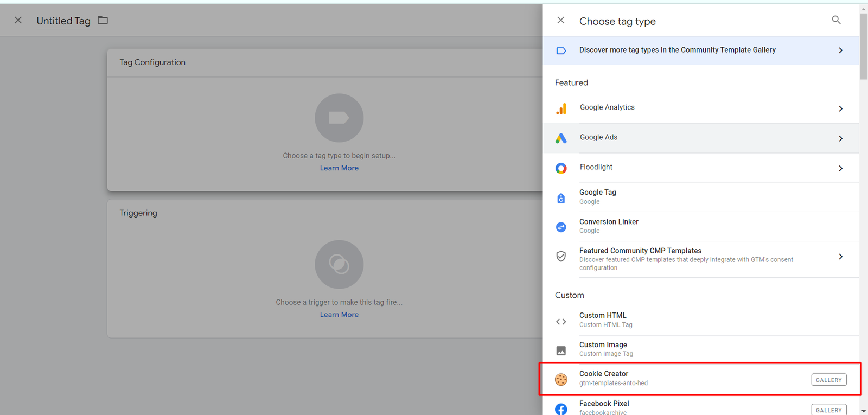Choose the Conversion Linker tag

pyautogui.click(x=700, y=226)
